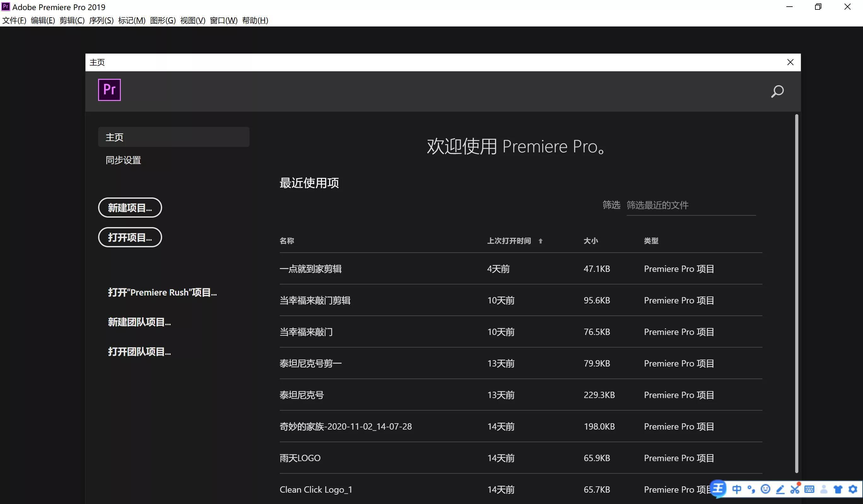
Task: Open the 编辑(E) menu
Action: [43, 21]
